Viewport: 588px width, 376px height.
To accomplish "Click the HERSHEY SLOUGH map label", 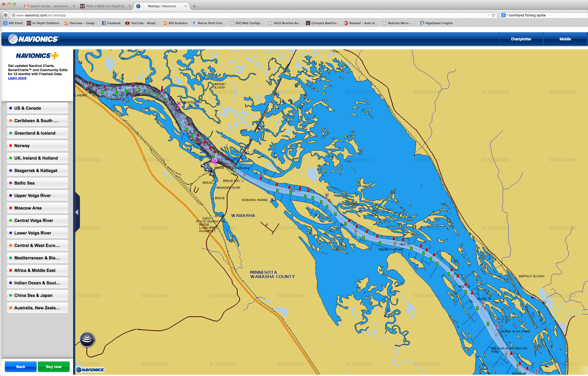I will [220, 86].
